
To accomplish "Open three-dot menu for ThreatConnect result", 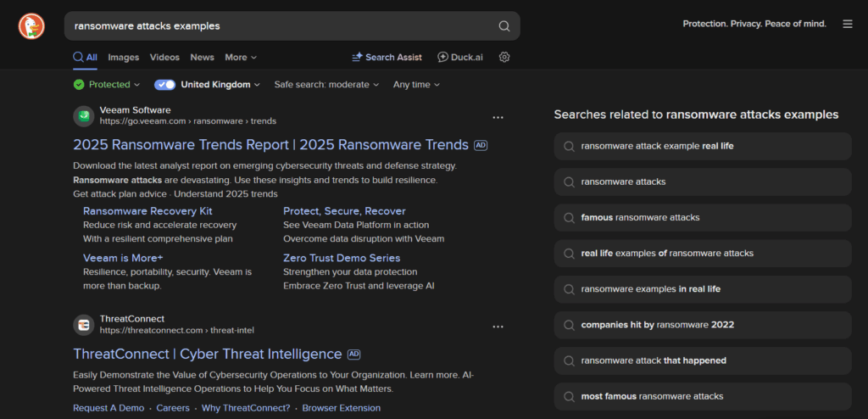I will coord(498,327).
